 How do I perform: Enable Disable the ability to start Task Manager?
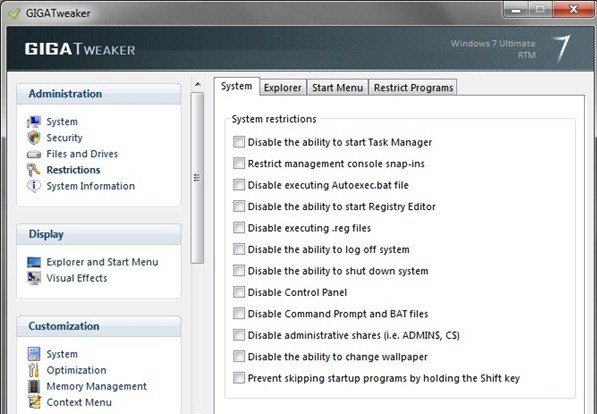coord(239,142)
